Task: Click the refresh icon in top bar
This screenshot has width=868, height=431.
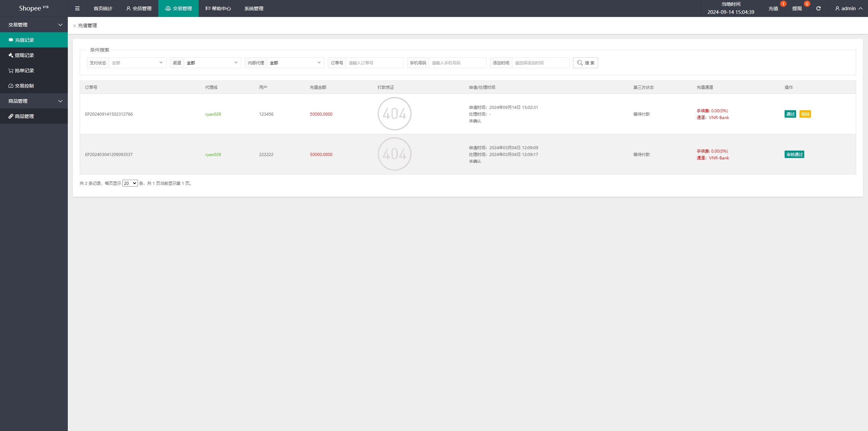Action: (818, 8)
